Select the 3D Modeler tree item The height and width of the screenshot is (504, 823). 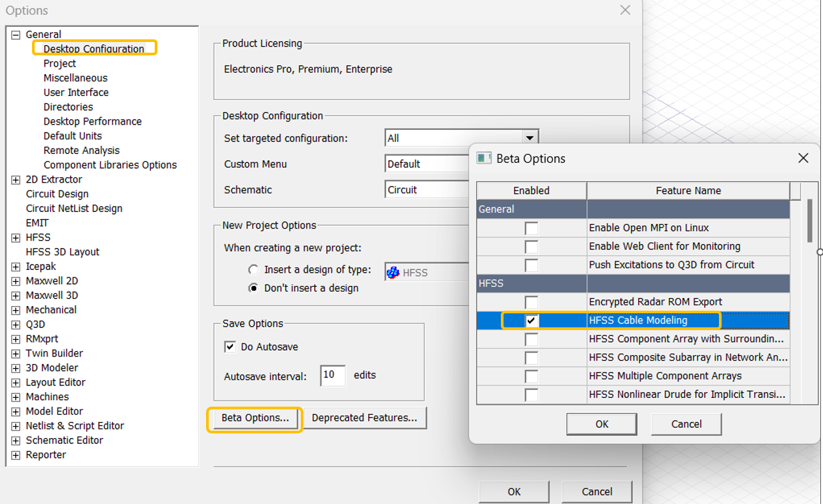(52, 368)
